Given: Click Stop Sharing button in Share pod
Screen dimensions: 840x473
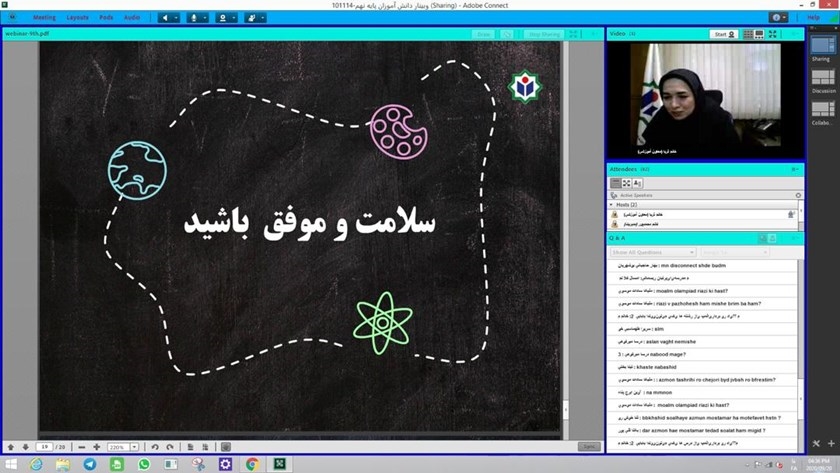Looking at the screenshot, I should (x=544, y=34).
